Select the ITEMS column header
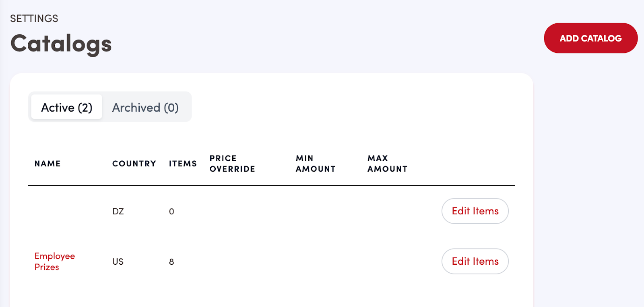 (x=183, y=164)
